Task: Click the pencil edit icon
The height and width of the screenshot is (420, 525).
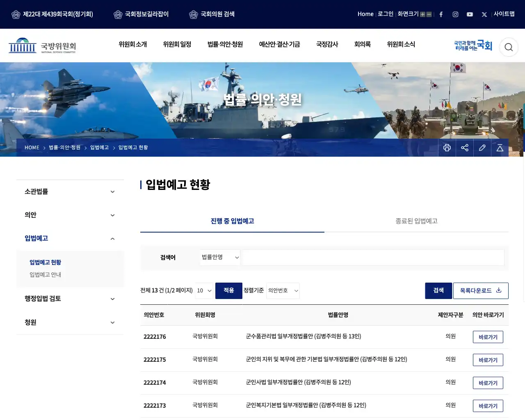Action: click(x=482, y=148)
